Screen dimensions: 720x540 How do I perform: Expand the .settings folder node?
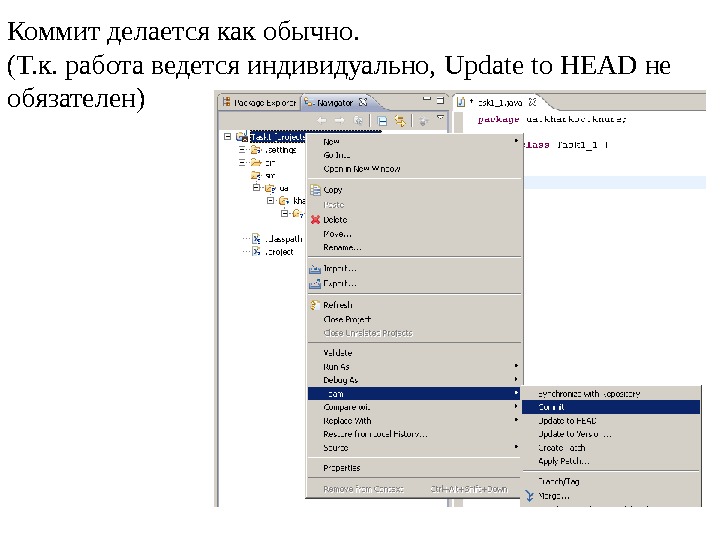click(x=242, y=150)
